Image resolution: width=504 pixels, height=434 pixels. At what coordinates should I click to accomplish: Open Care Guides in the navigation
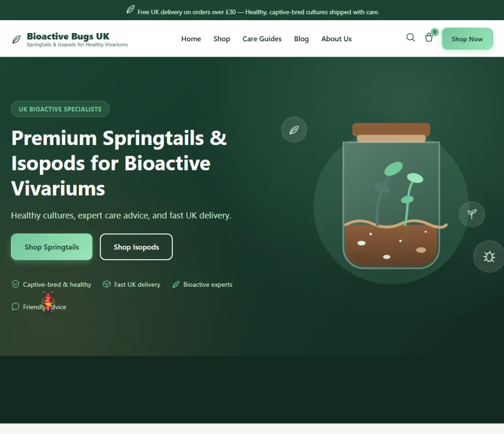click(x=262, y=38)
